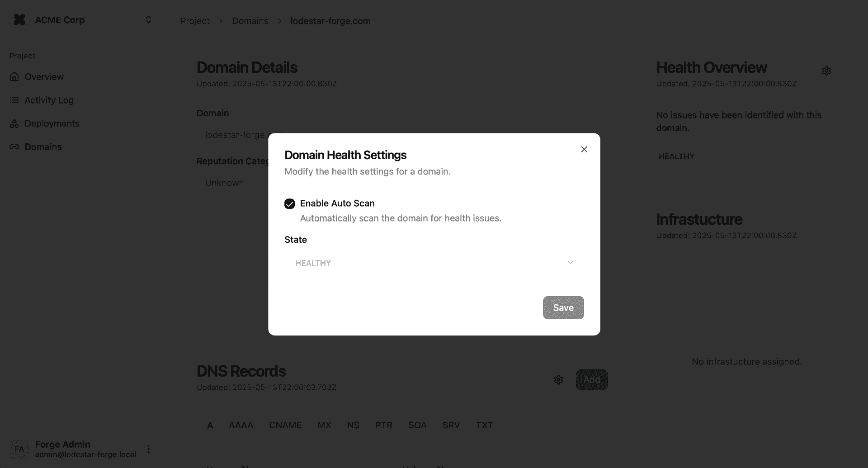Screen dimensions: 868x468
Task: Open DNS Records settings gear
Action: [x=558, y=380]
